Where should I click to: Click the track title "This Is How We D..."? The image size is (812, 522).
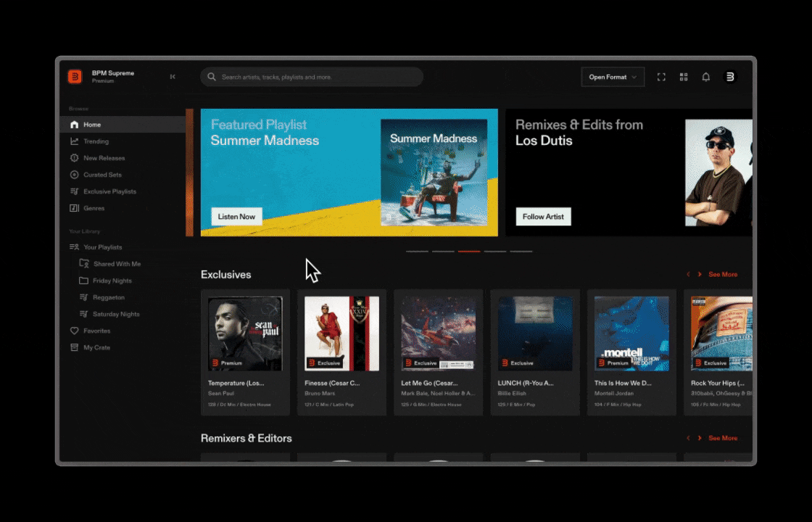tap(623, 384)
